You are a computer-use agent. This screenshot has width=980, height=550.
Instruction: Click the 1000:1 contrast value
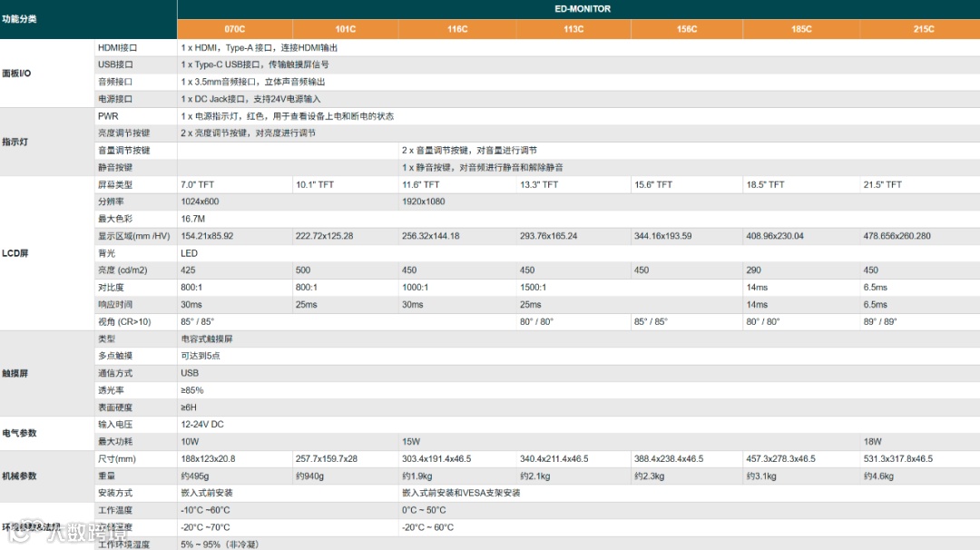[x=415, y=288]
